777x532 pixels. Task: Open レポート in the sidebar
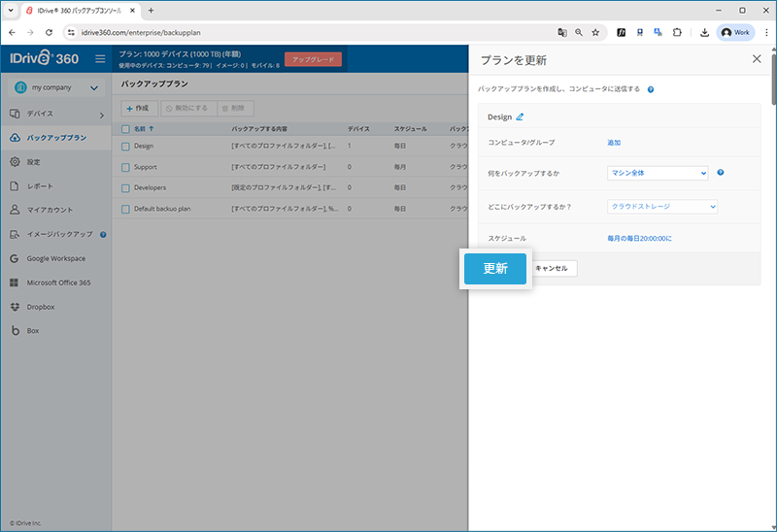40,185
